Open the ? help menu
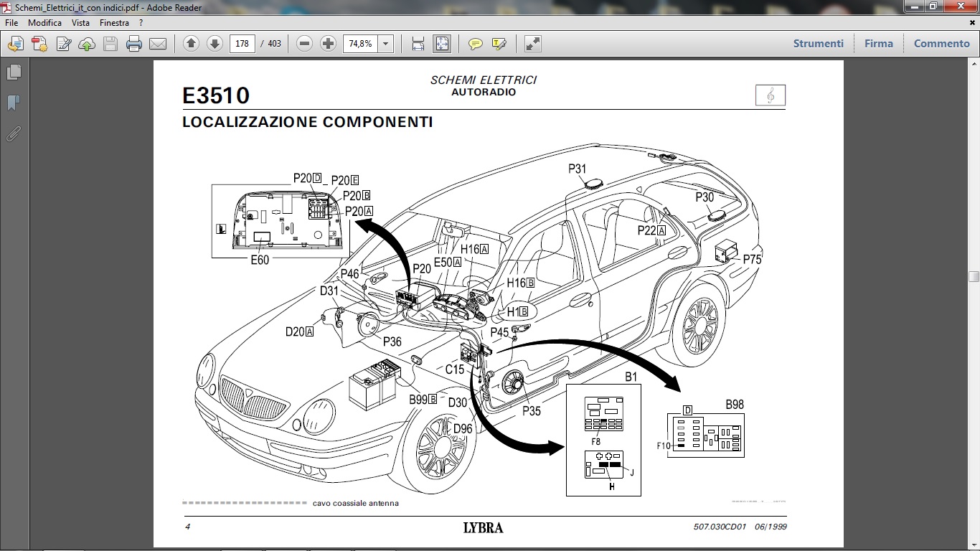 click(141, 23)
